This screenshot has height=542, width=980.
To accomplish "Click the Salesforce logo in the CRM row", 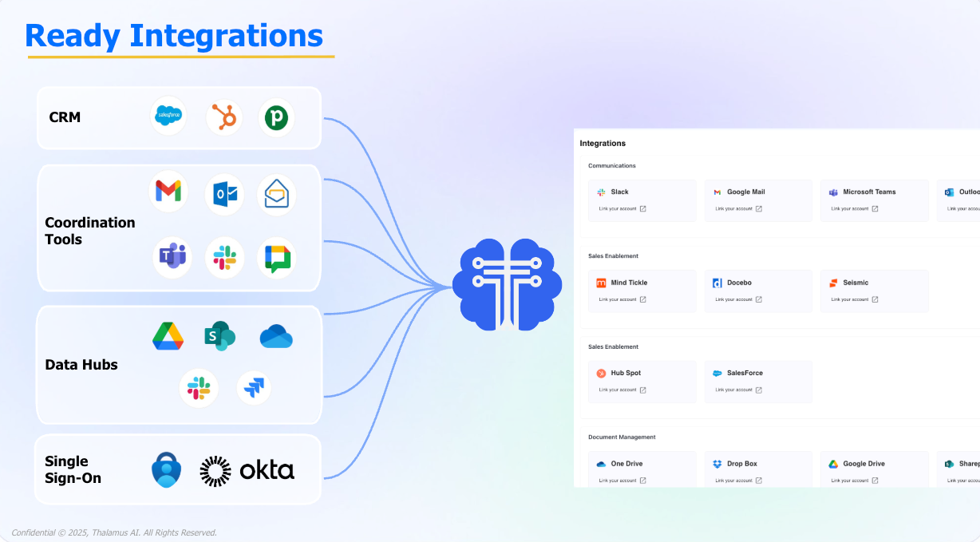I will tap(168, 117).
